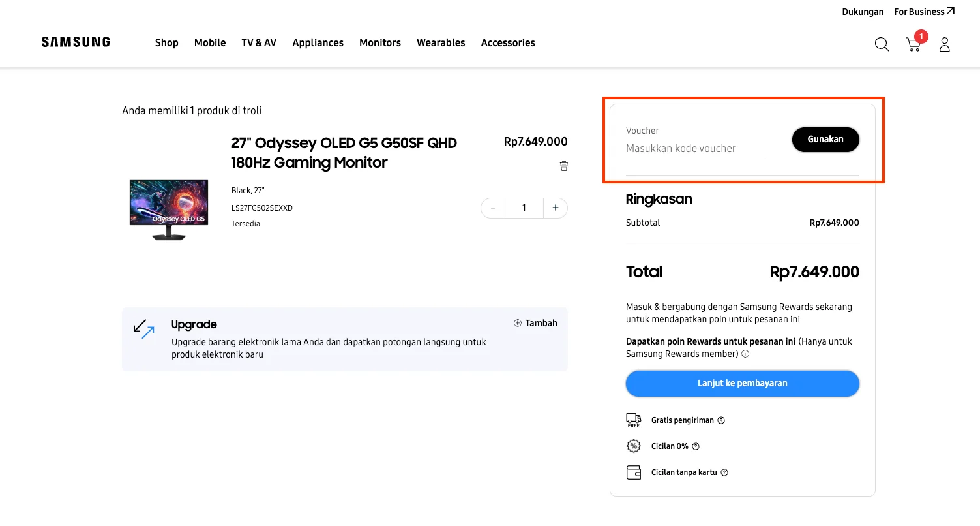Open the TV & AV menu
Screen dimensions: 980x526
click(x=259, y=42)
